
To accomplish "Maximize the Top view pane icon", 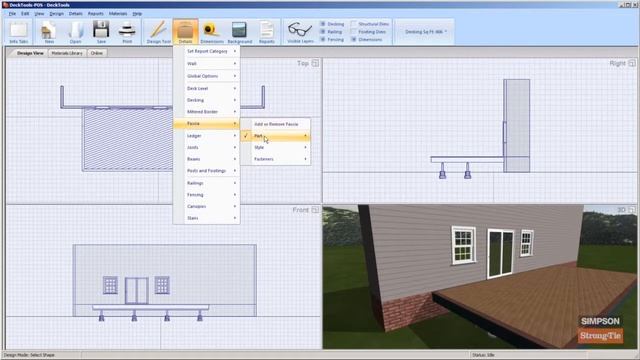I will (315, 63).
